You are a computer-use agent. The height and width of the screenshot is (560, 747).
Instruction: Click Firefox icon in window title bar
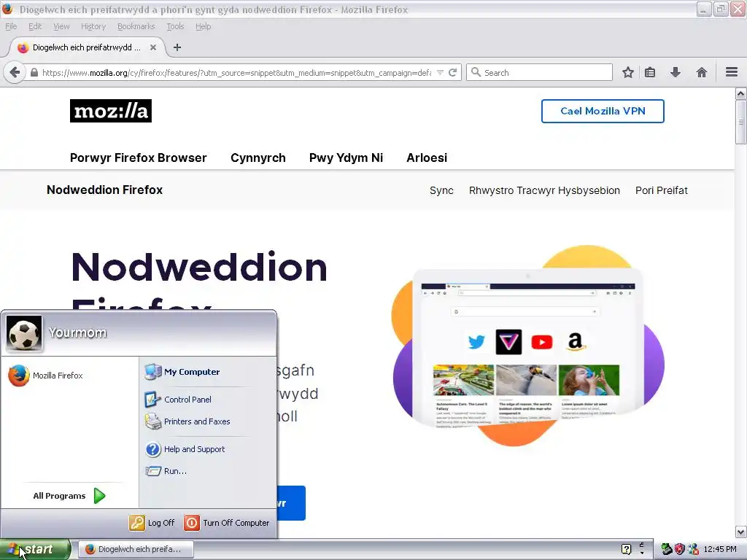pos(7,9)
